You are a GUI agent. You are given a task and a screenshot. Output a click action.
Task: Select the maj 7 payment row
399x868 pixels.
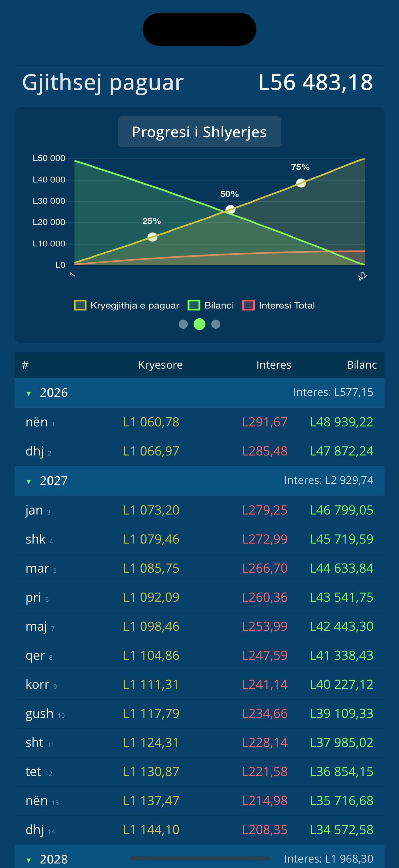[x=199, y=626]
